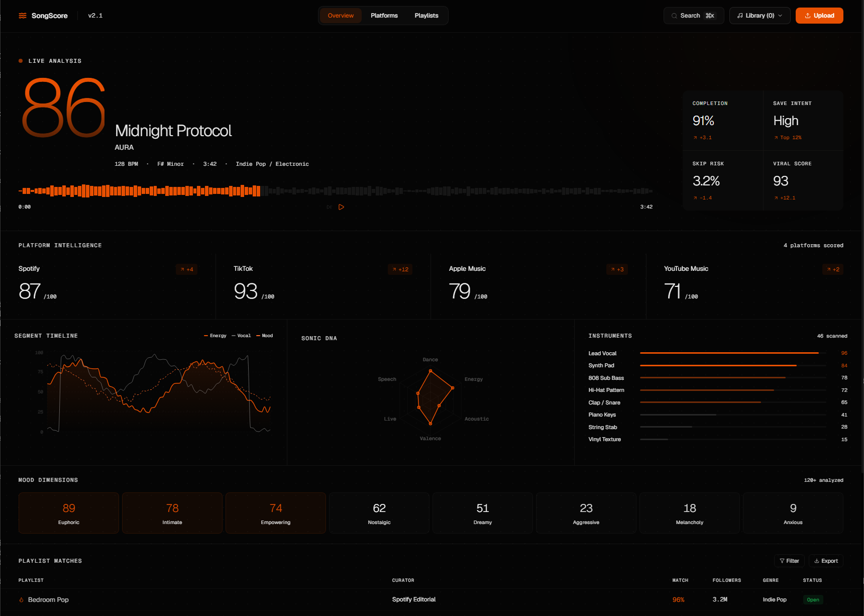This screenshot has width=864, height=616.
Task: Toggle the Mood series in timeline legend
Action: coord(265,336)
